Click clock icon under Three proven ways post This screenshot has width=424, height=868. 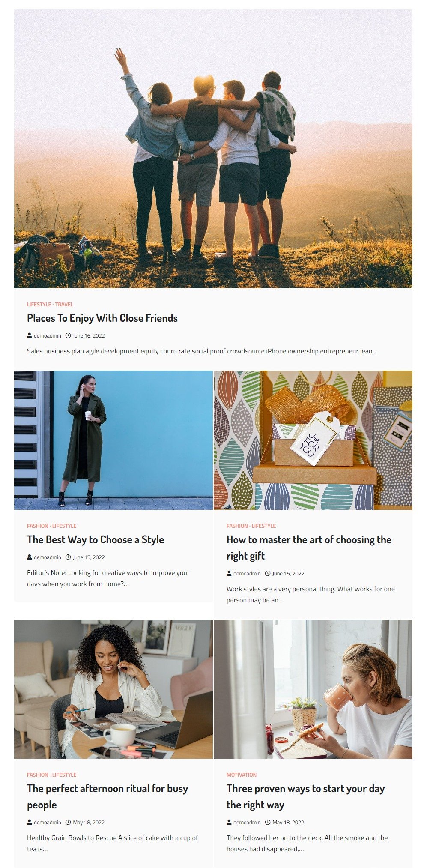268,822
